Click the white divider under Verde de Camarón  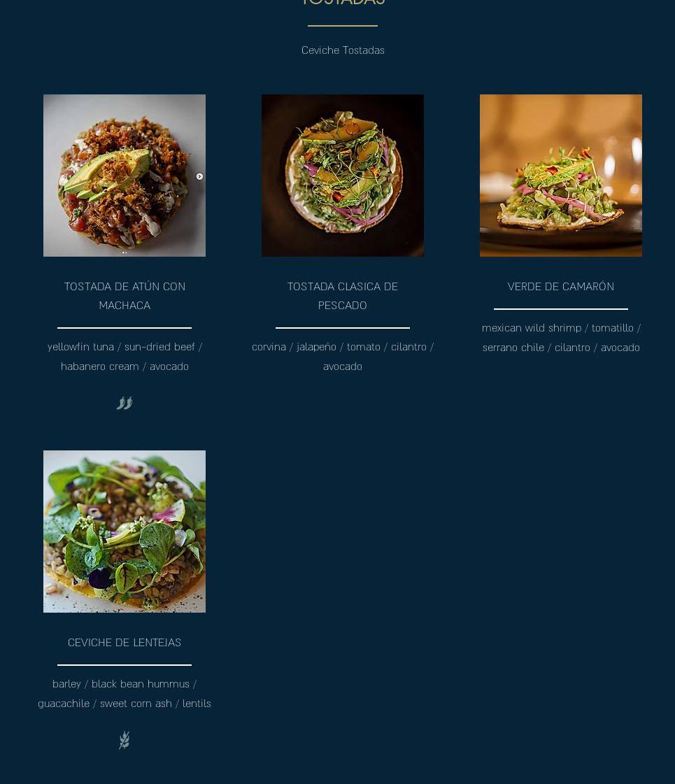point(561,309)
